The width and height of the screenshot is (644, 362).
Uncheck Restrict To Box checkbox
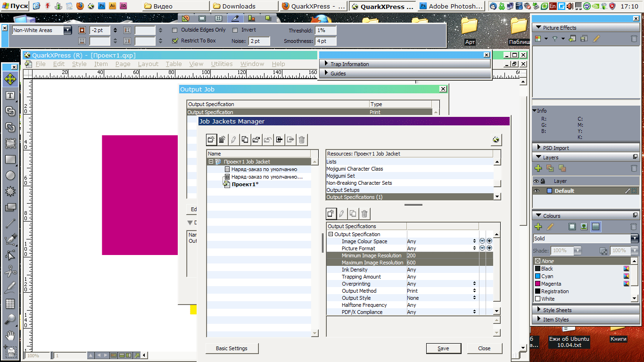click(x=175, y=41)
